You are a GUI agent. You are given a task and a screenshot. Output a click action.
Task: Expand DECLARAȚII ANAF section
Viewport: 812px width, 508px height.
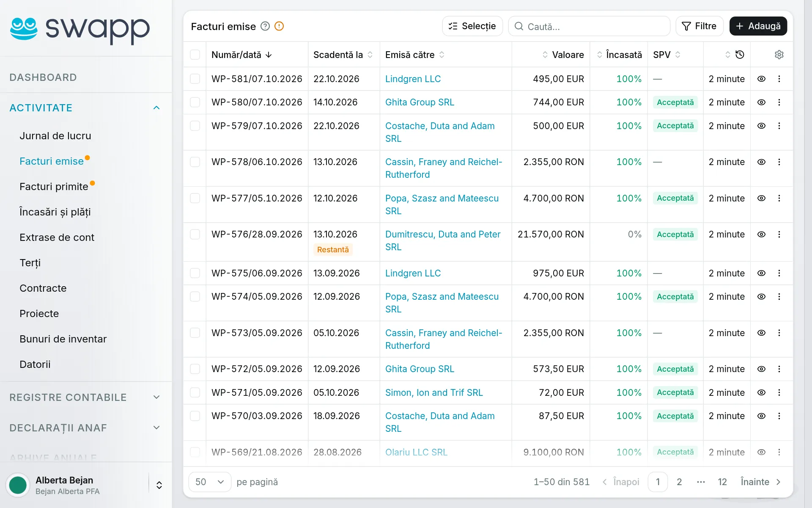click(85, 428)
